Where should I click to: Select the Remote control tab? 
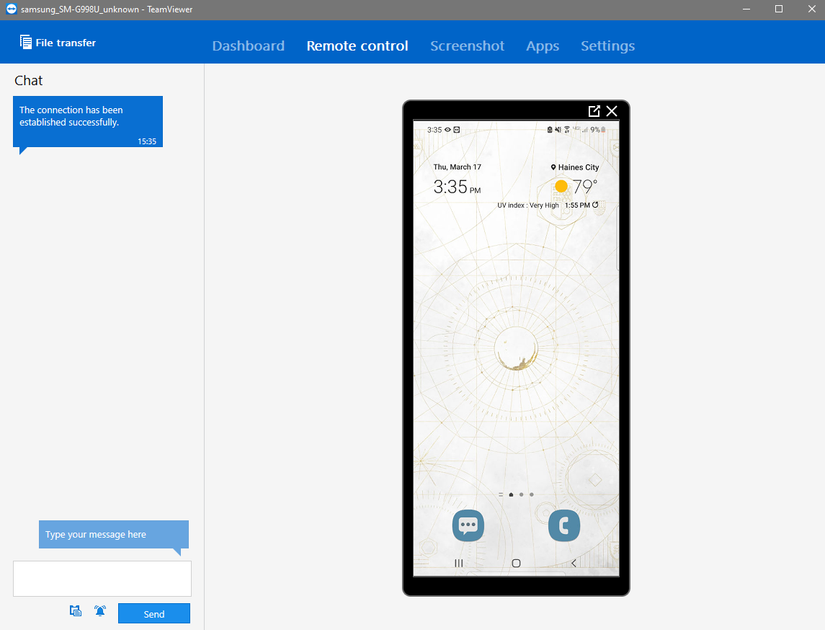[357, 46]
